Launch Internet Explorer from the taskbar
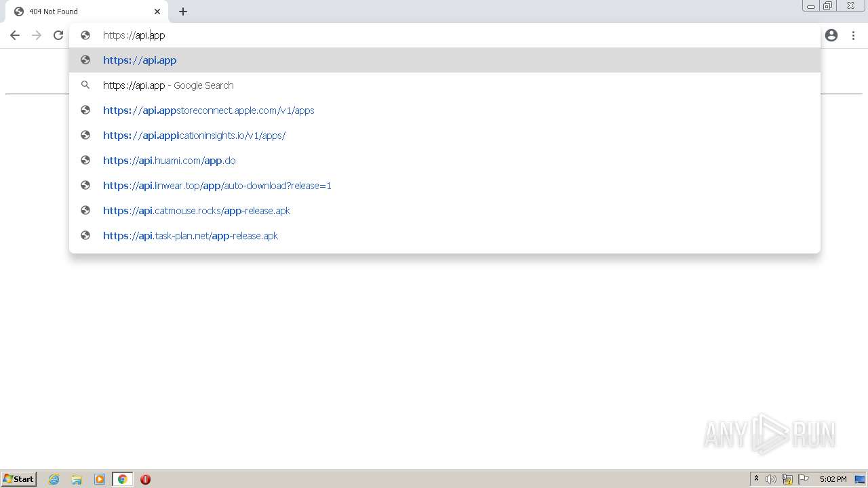Viewport: 868px width, 488px height. click(54, 479)
